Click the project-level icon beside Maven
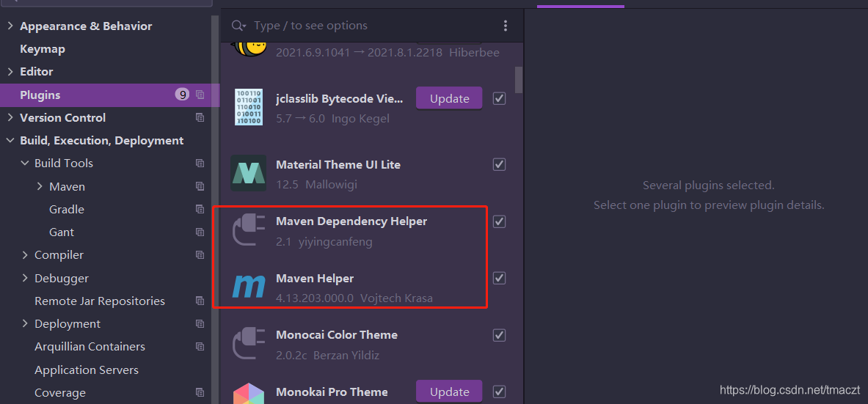This screenshot has width=868, height=404. click(x=200, y=186)
